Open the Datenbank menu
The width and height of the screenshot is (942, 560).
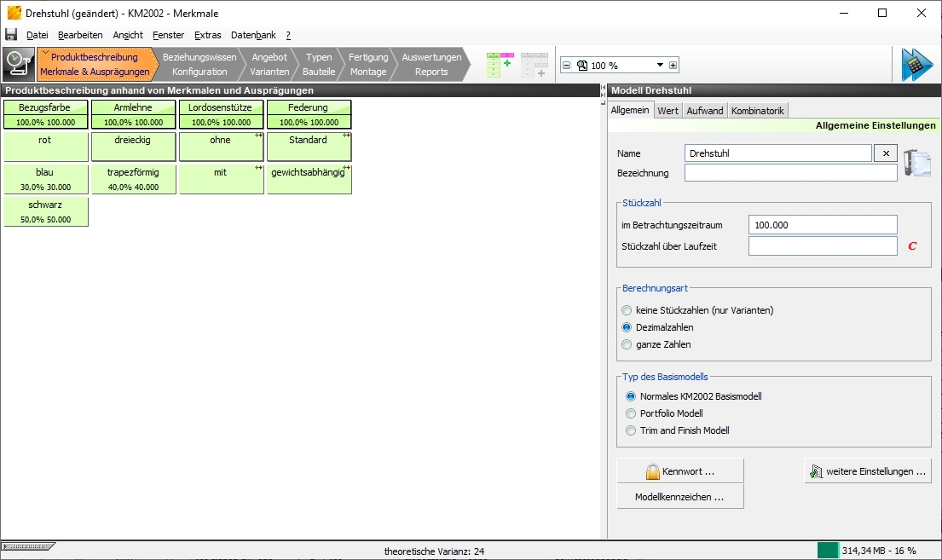point(253,35)
